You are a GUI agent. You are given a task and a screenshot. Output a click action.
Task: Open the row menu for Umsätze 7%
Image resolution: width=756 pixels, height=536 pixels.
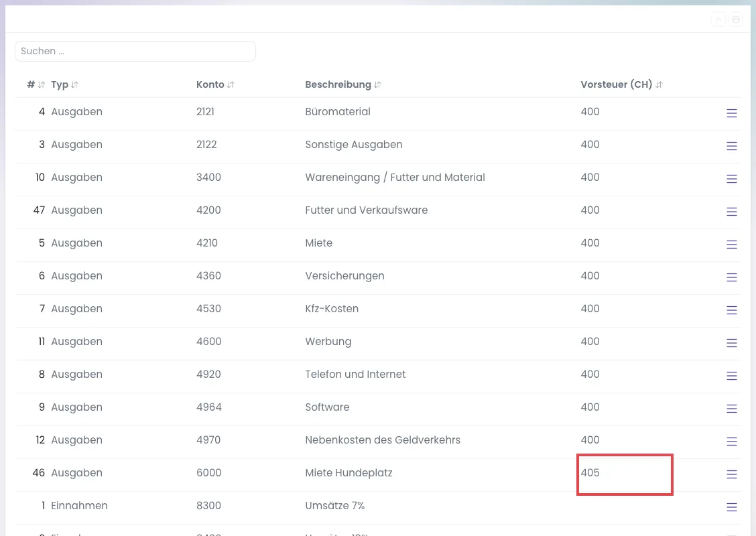pos(731,507)
